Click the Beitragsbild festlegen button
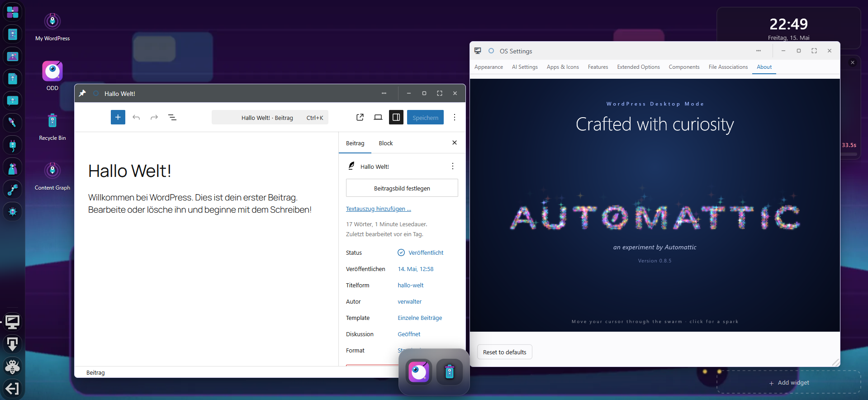Viewport: 868px width, 400px height. (402, 188)
